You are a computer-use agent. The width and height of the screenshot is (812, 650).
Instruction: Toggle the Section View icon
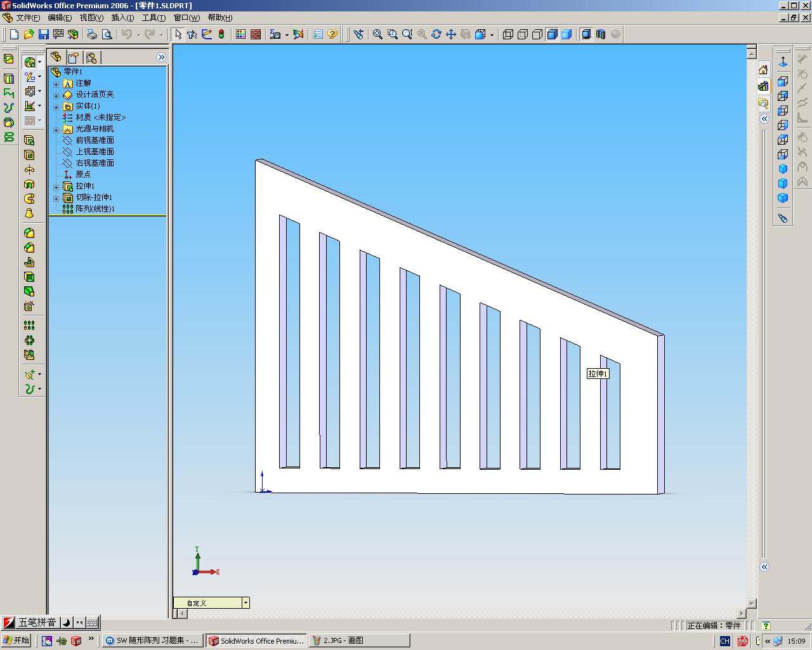click(x=601, y=34)
